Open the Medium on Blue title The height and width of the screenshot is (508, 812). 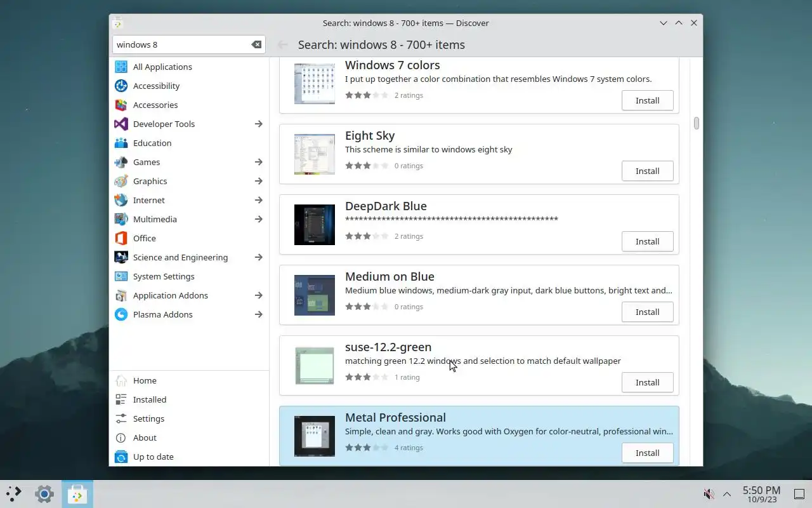click(x=390, y=277)
